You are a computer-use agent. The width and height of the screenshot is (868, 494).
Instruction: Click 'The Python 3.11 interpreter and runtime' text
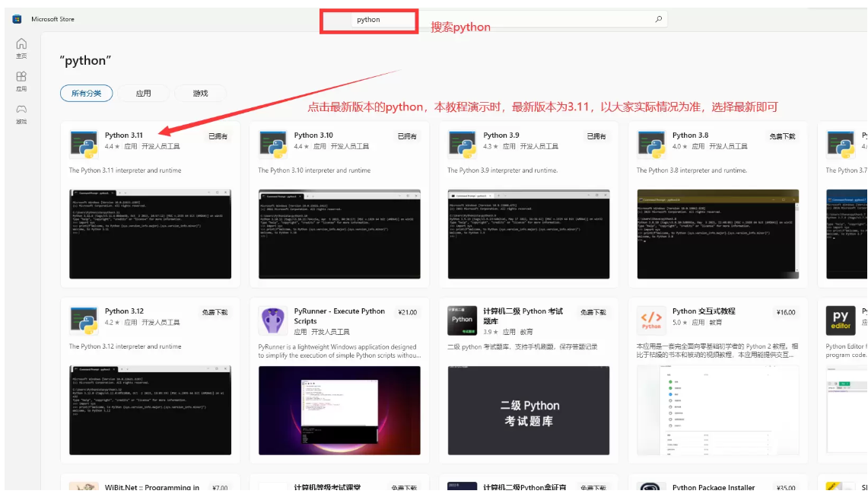coord(125,171)
